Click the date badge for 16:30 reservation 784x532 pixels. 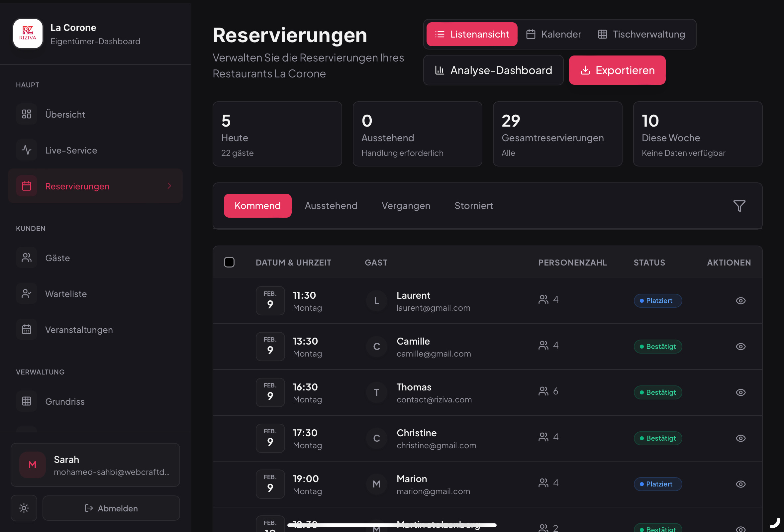coord(270,392)
